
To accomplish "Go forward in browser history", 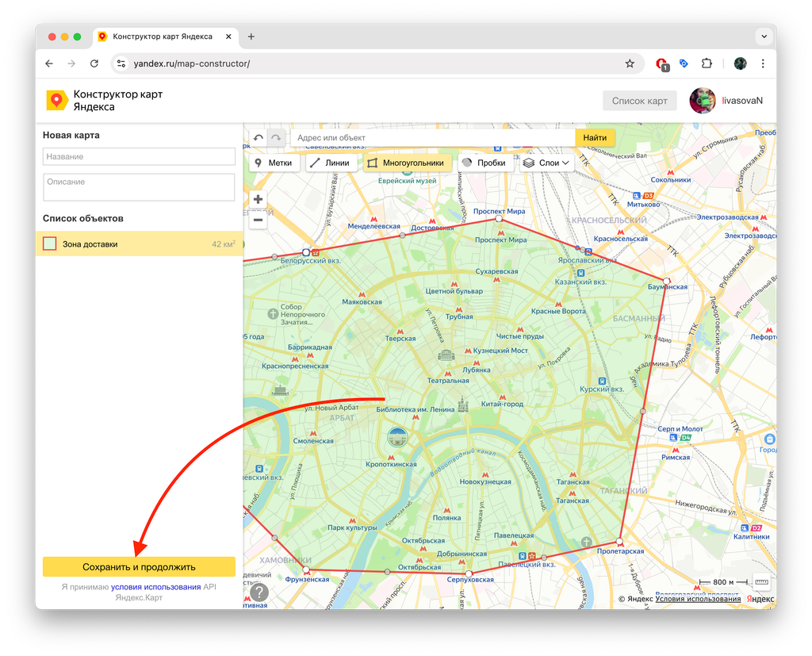I will click(71, 63).
